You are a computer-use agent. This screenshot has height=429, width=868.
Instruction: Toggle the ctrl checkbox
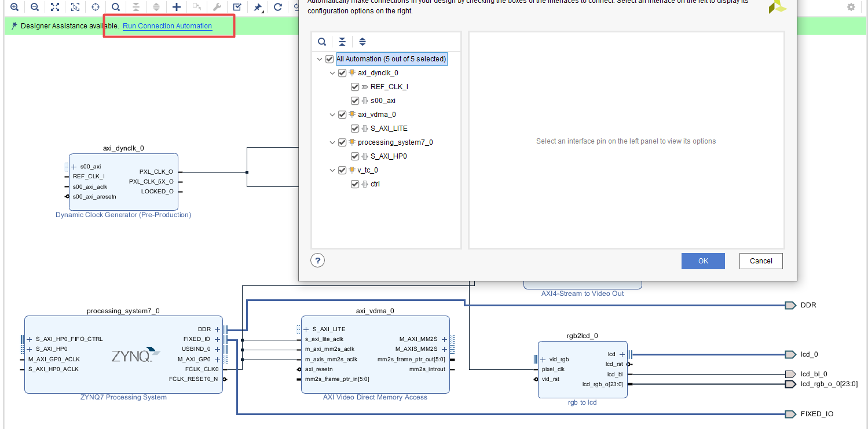pyautogui.click(x=355, y=184)
